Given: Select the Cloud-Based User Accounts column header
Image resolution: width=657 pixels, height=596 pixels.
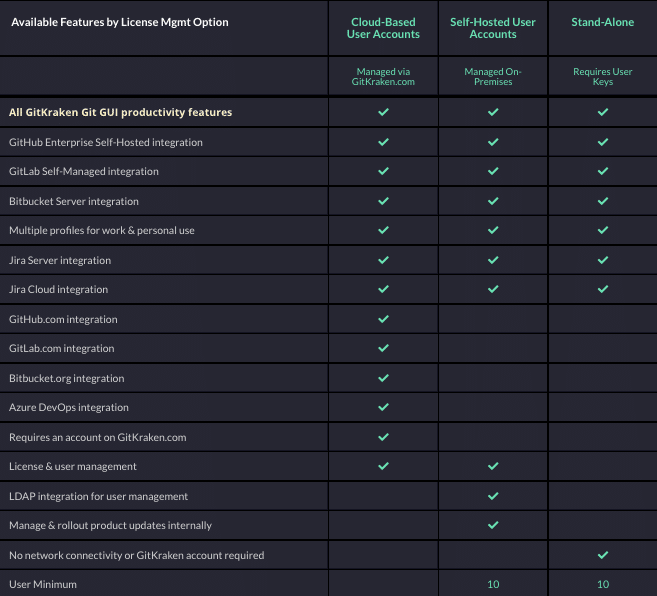Looking at the screenshot, I should (x=383, y=28).
